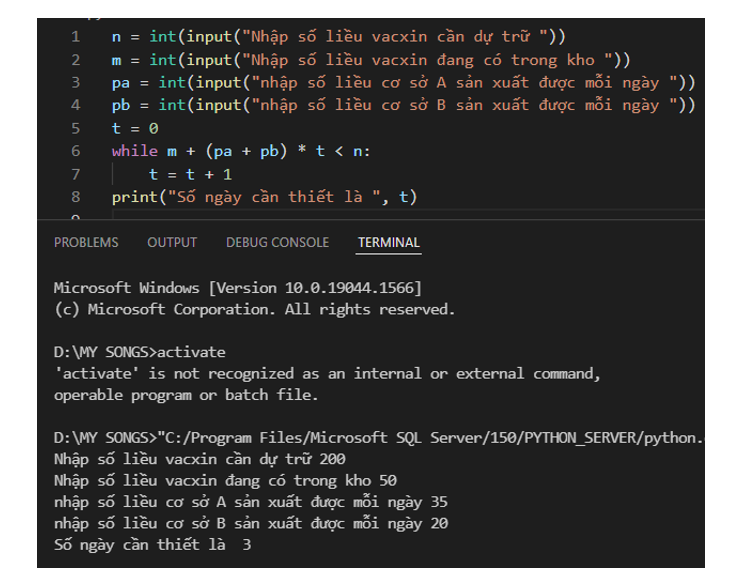The width and height of the screenshot is (729, 579).
Task: Click 'Microsoft Windows [Version' terminal line
Action: [x=238, y=288]
